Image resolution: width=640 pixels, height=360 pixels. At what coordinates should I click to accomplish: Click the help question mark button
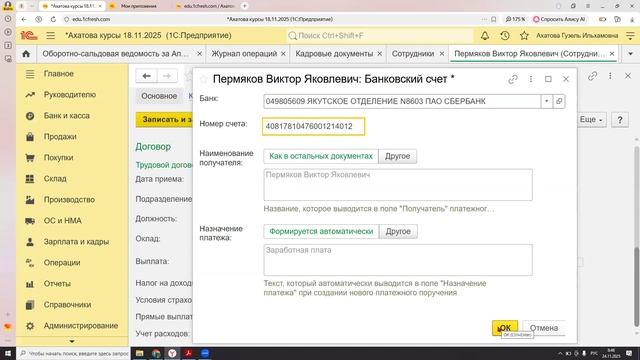[x=620, y=120]
